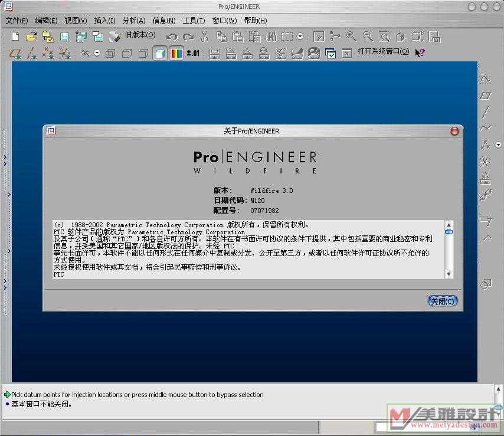Click the Zoom In magnifier icon

[351, 37]
